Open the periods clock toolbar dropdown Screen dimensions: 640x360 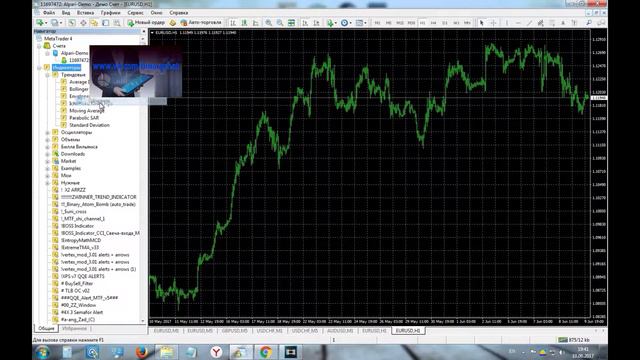point(346,23)
